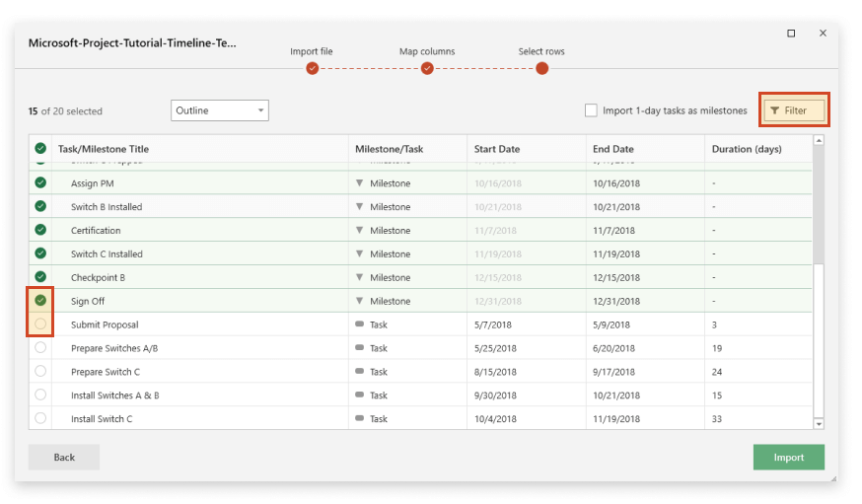862x504 pixels.
Task: Click the 12/31/2018 end date of Sign Off
Action: point(616,301)
